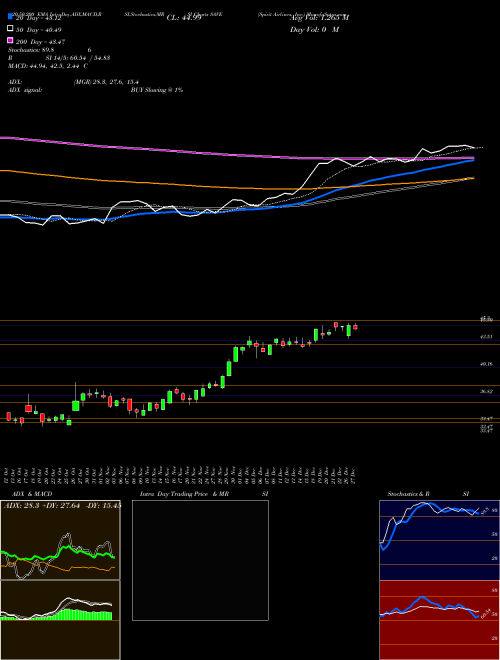Viewport: 500px width, 660px height.
Task: Click the "Avg Vol: 1.265 M" label
Action: (319, 18)
